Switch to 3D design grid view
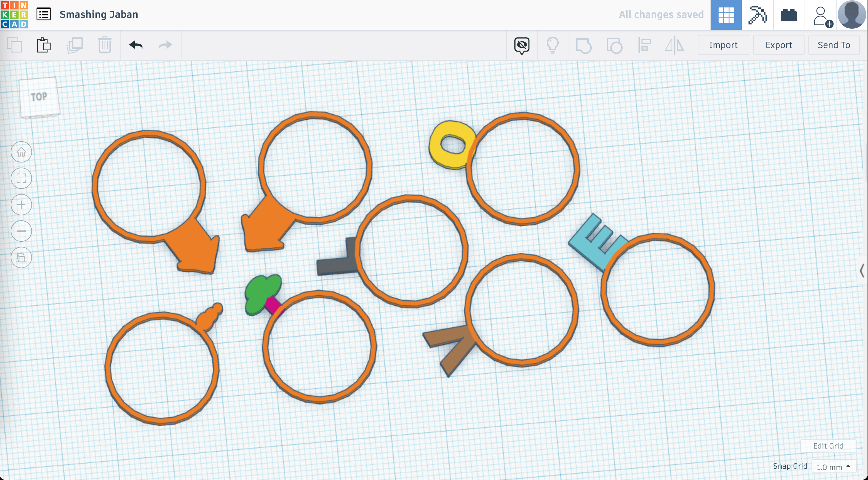This screenshot has width=868, height=480. pyautogui.click(x=726, y=15)
